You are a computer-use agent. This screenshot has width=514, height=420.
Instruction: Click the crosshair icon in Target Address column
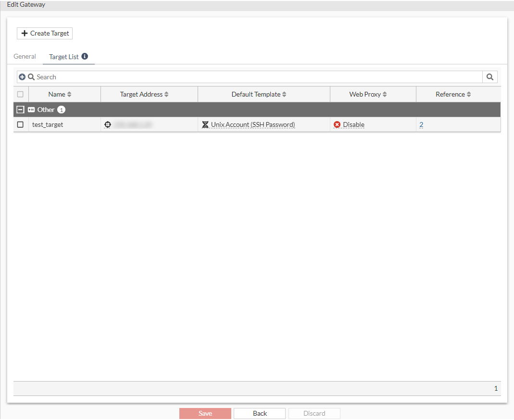pos(108,124)
